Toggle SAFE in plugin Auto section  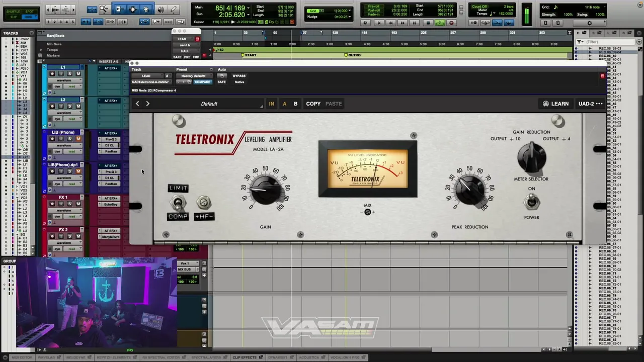click(221, 82)
